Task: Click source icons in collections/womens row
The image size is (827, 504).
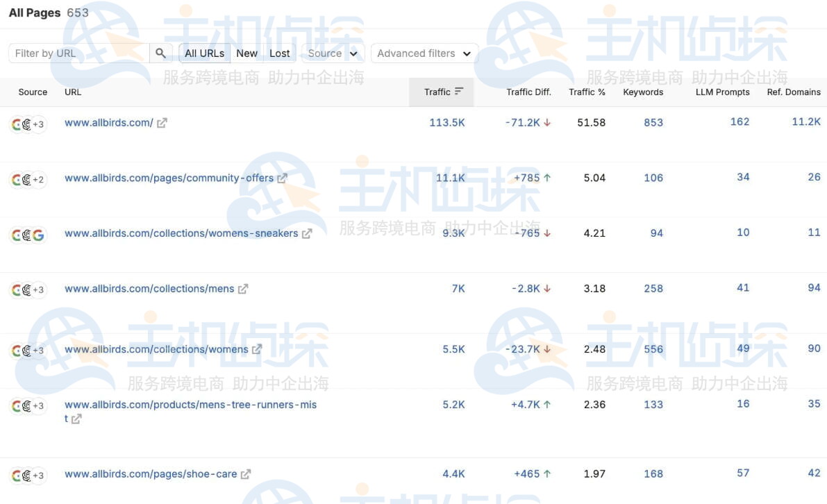Action: coord(28,351)
